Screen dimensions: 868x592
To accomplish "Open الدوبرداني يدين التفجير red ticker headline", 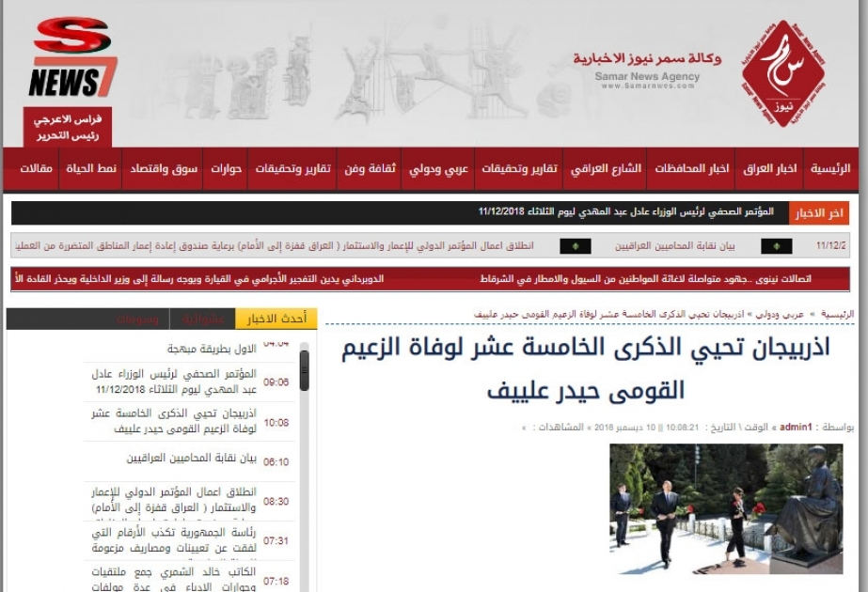I will 199,279.
